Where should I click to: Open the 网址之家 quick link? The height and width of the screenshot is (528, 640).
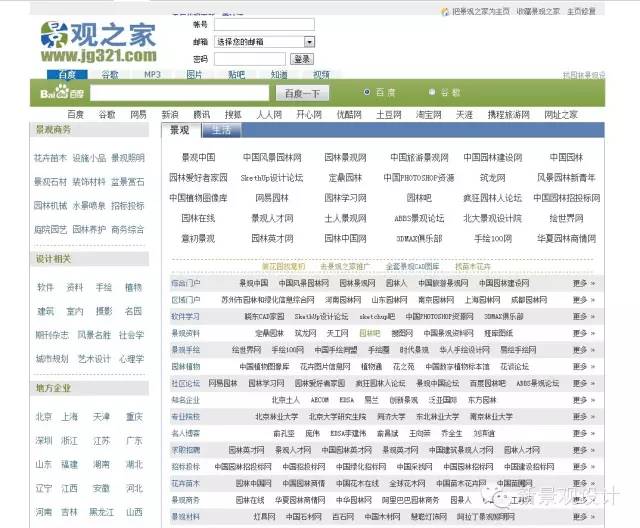point(561,115)
